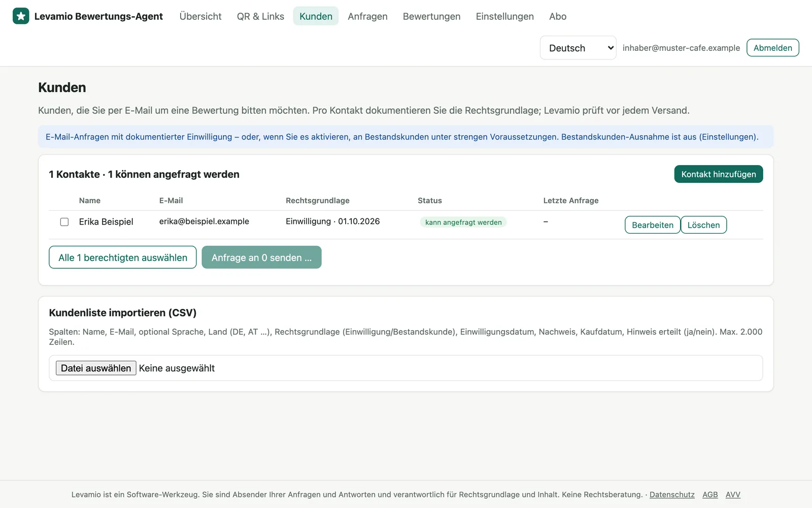812x508 pixels.
Task: Go to the Übersicht tab
Action: click(x=200, y=16)
